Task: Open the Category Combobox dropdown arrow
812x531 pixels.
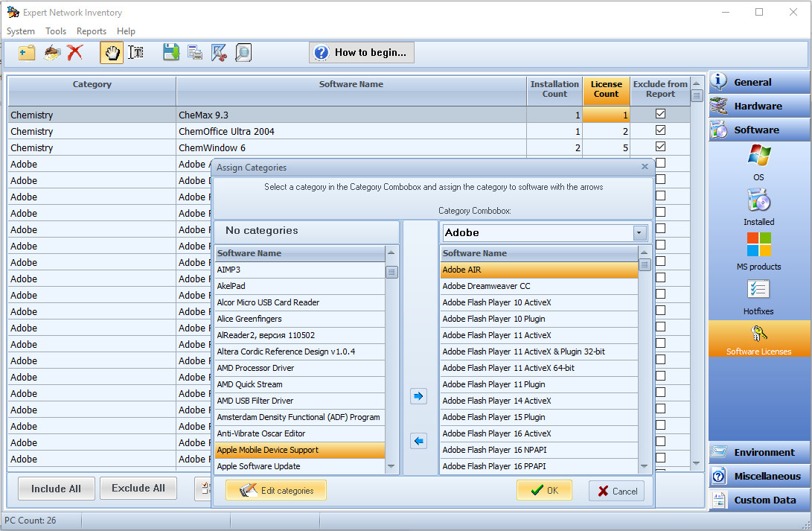Action: point(639,233)
